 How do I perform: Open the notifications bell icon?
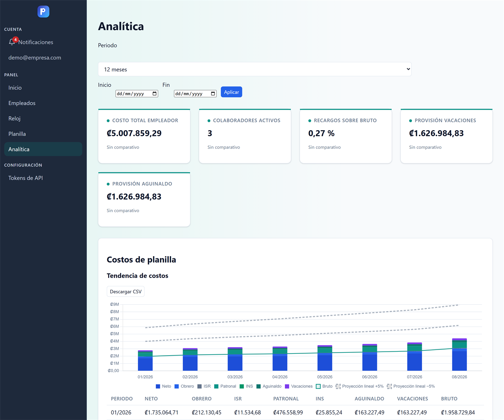pyautogui.click(x=12, y=42)
